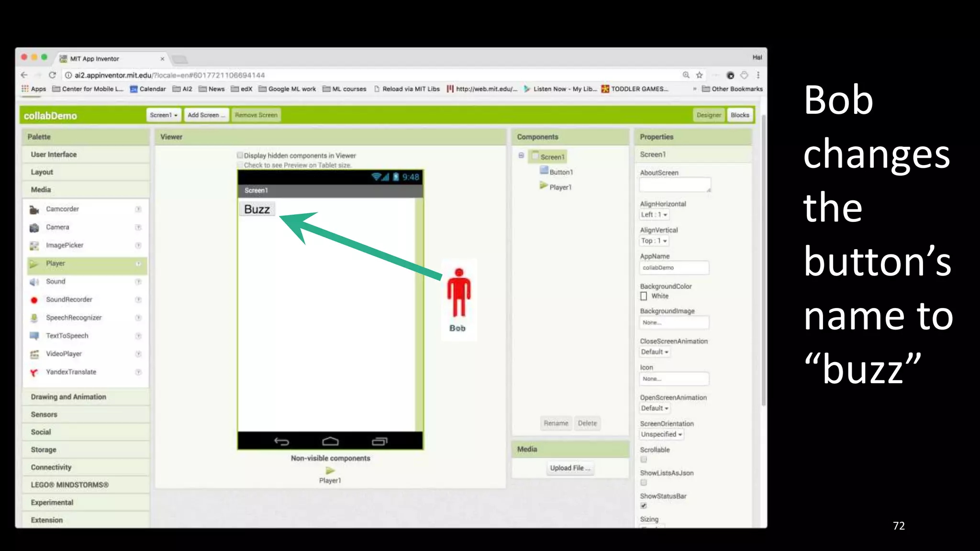Image resolution: width=980 pixels, height=551 pixels.
Task: Click the Camcorder icon in Media palette
Action: [x=34, y=209]
